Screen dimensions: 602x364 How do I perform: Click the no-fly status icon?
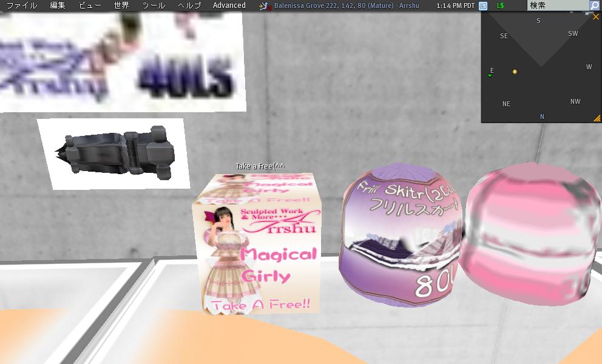pyautogui.click(x=265, y=5)
